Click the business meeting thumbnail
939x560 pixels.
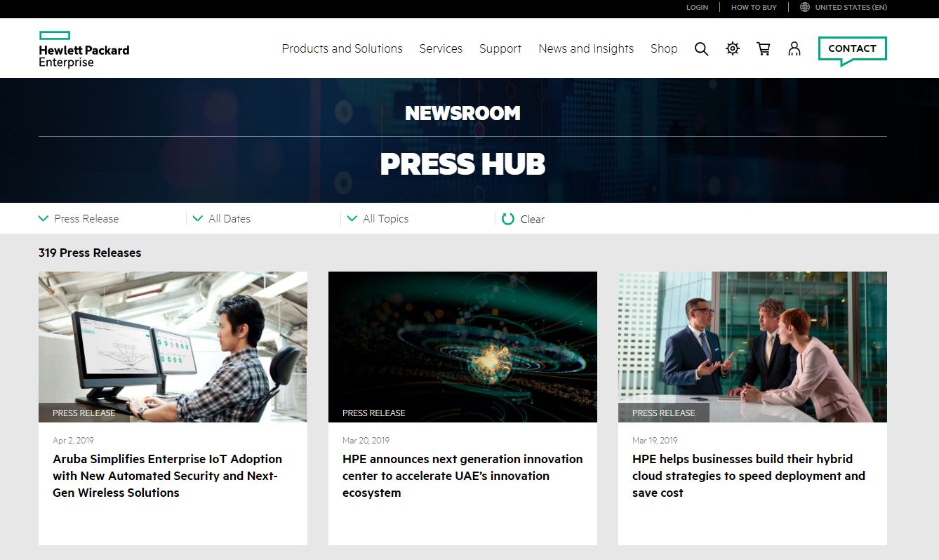(752, 347)
